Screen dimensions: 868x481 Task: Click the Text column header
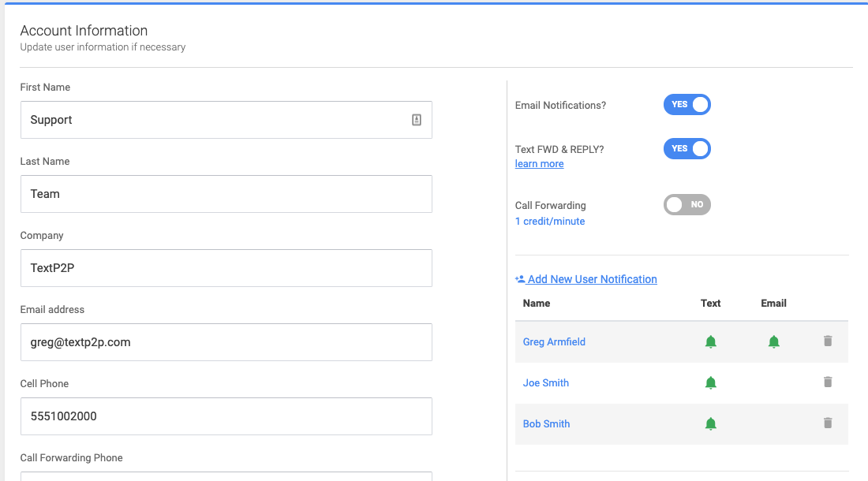(x=710, y=303)
